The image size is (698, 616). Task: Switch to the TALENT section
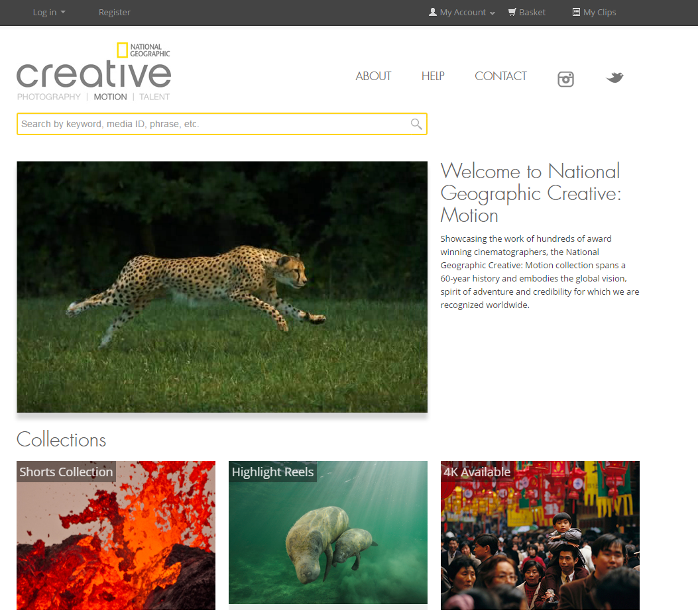coord(154,97)
